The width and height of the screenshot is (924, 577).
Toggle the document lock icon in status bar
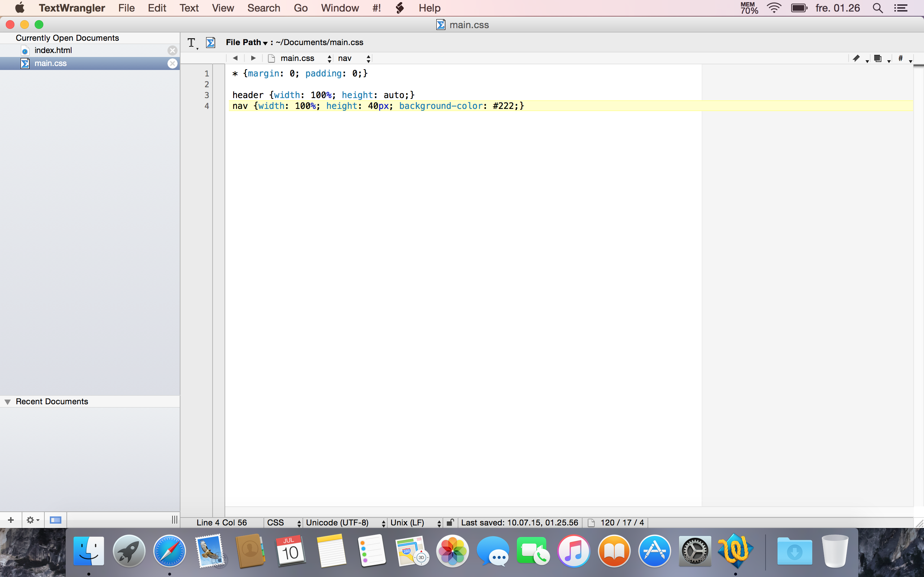point(450,523)
